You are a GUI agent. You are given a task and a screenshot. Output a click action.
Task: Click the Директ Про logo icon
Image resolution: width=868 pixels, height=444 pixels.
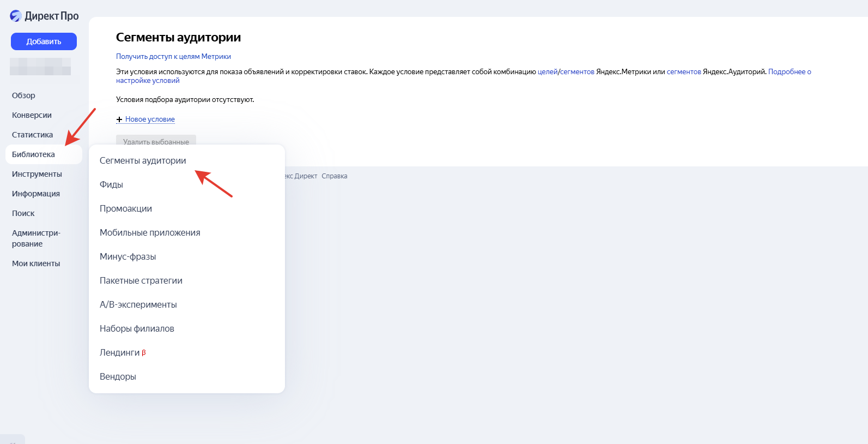pos(16,16)
